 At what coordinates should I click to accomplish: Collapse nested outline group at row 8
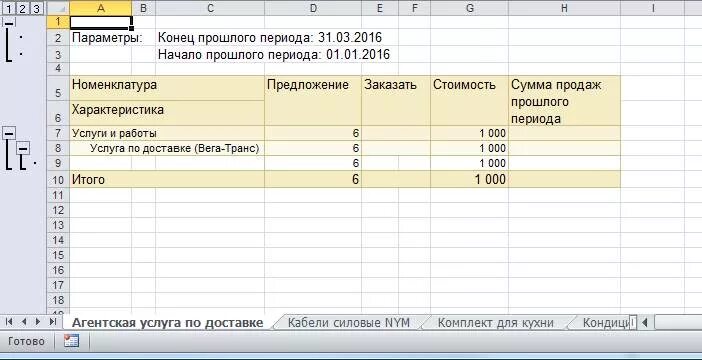click(x=23, y=148)
